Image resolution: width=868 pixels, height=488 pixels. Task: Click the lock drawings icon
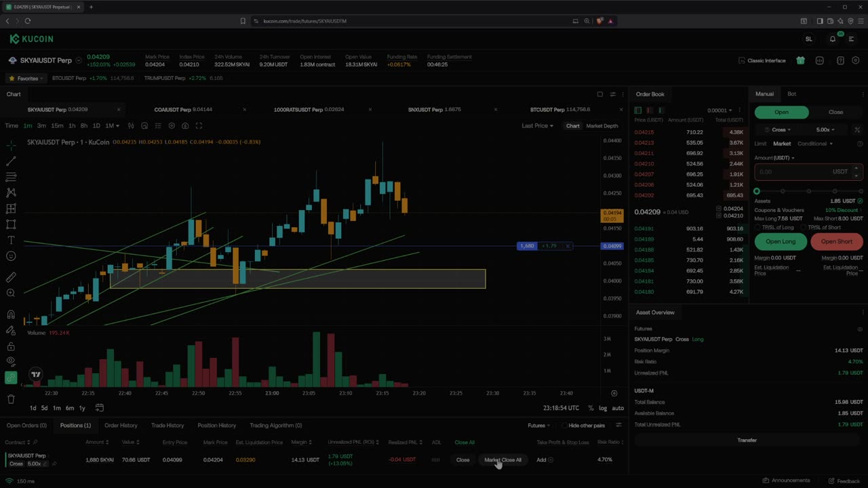pyautogui.click(x=11, y=346)
